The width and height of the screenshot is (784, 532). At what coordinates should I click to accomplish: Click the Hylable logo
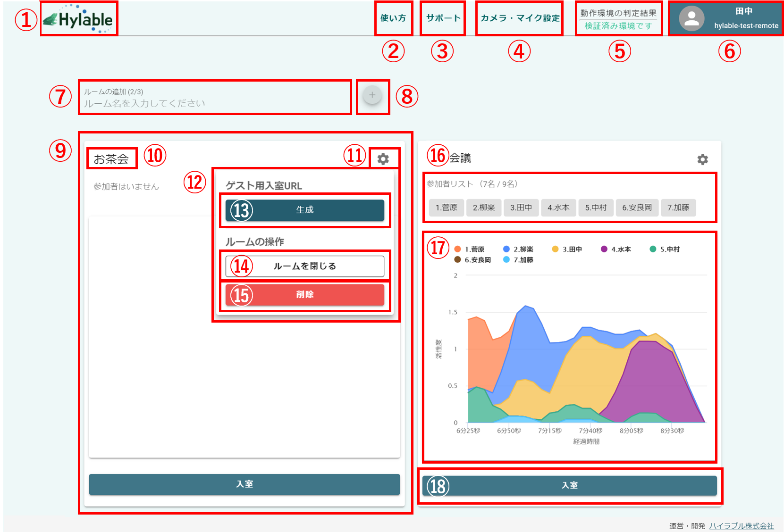click(79, 19)
